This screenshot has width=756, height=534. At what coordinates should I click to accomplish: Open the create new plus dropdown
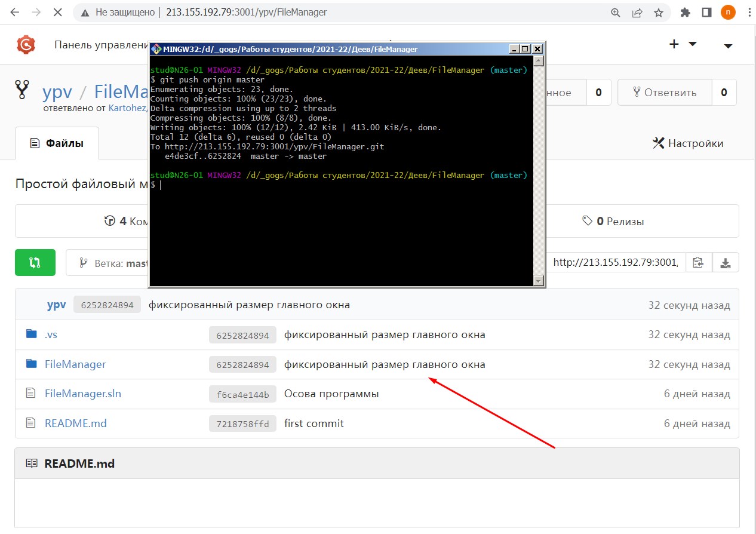683,44
